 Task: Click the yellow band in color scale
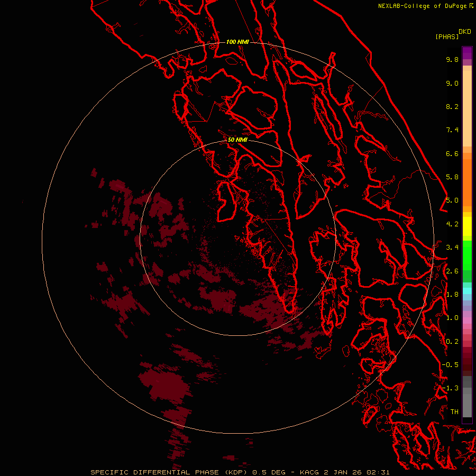[x=467, y=226]
